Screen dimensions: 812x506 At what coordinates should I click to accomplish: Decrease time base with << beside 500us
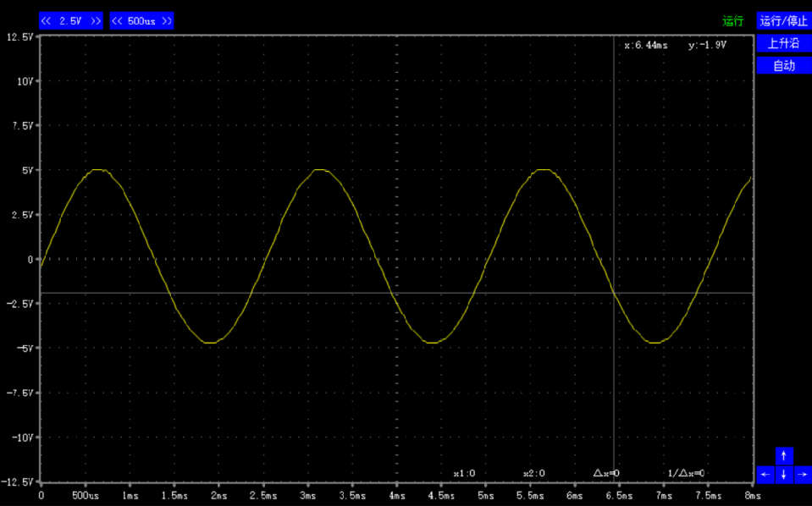click(x=117, y=20)
